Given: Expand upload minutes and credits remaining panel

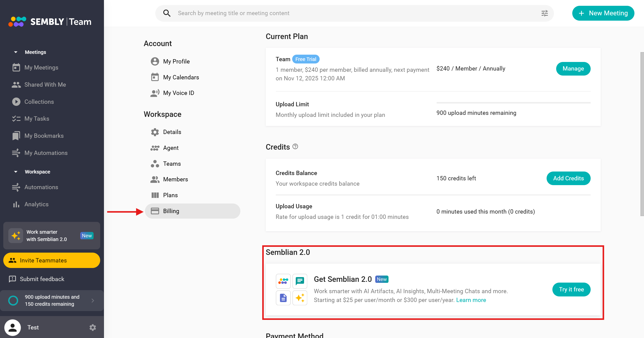Looking at the screenshot, I should point(93,300).
